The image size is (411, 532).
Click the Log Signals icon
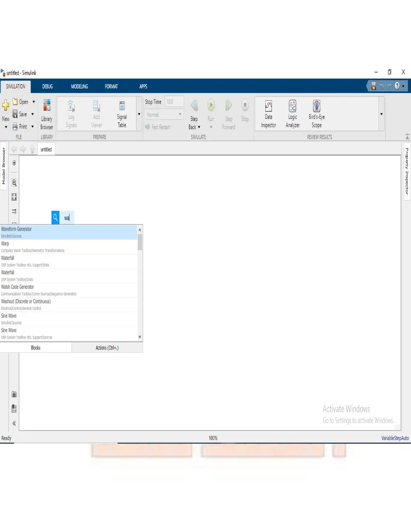[71, 106]
